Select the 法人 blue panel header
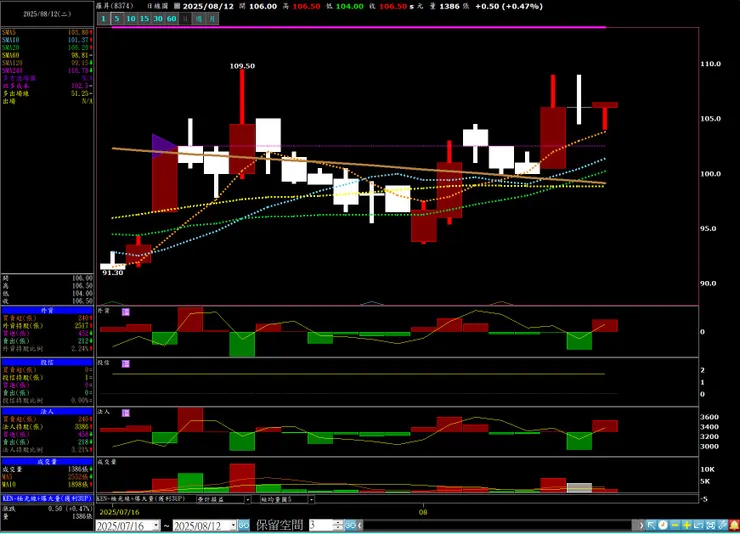The image size is (740, 534). pos(47,411)
